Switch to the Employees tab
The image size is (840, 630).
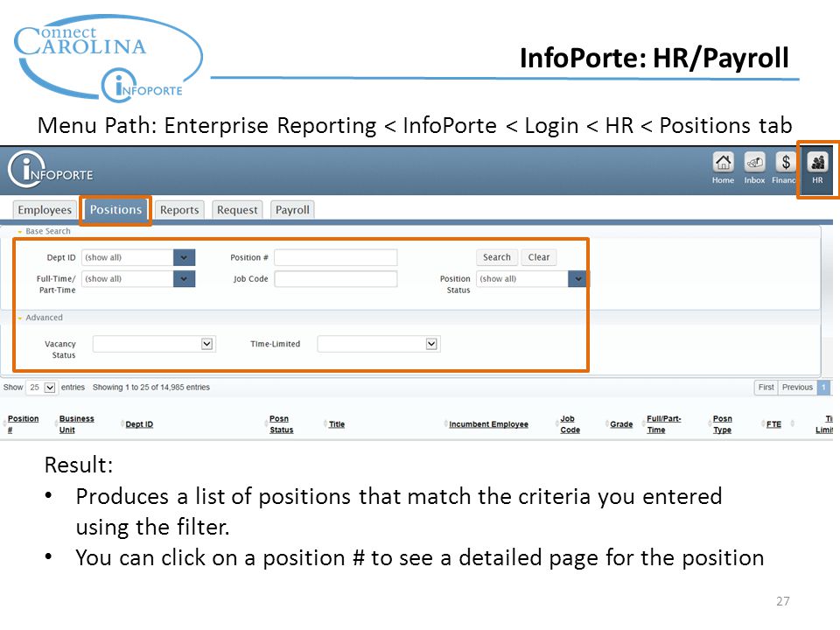pos(45,210)
